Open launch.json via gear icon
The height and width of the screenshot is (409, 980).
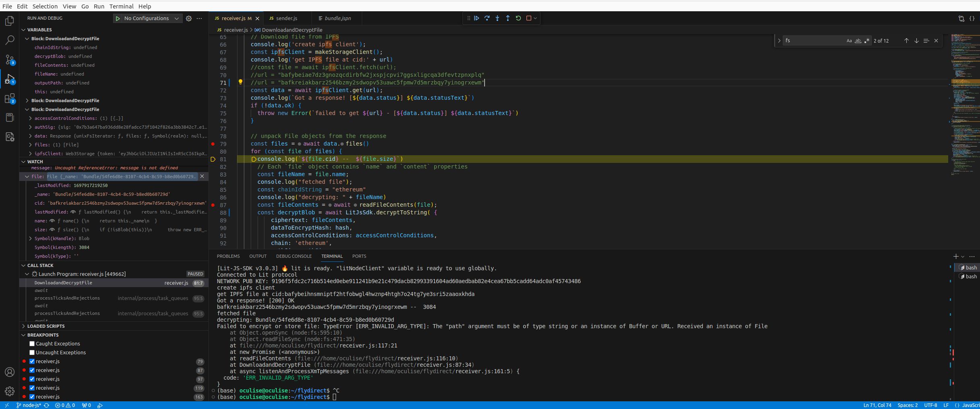pyautogui.click(x=189, y=18)
